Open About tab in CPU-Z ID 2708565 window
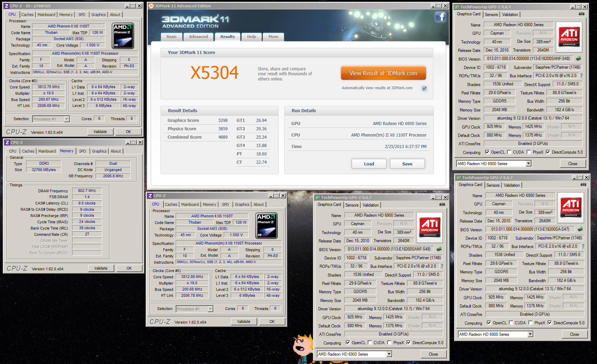The height and width of the screenshot is (364, 597). tap(115, 15)
